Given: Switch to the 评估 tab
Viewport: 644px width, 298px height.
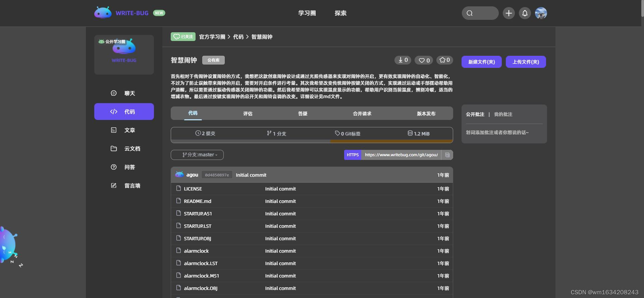Looking at the screenshot, I should tap(248, 114).
